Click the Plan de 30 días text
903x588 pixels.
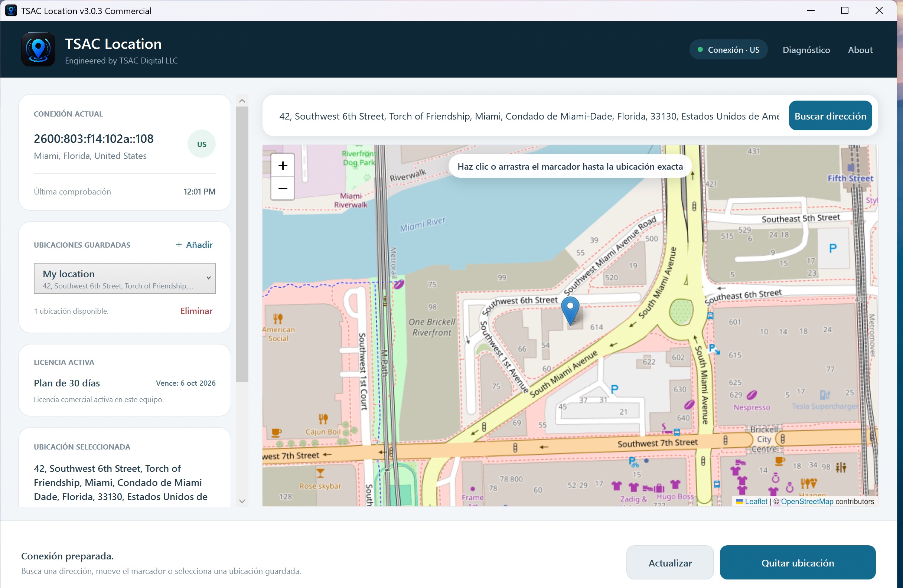point(67,383)
